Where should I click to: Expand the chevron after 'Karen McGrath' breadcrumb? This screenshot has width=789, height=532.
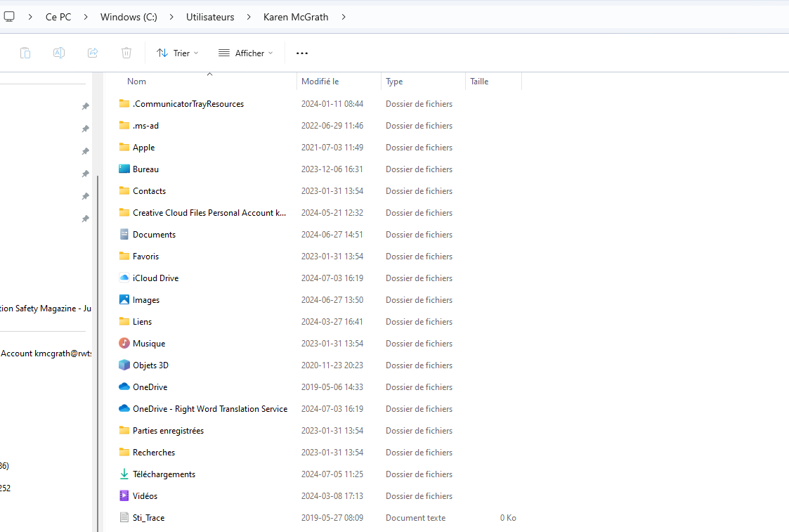pos(343,16)
